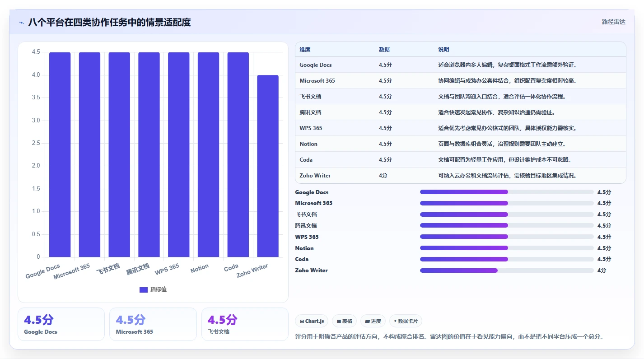Click the Google Docs bar in the chart
Viewport: 644px width, 359px height.
pos(60,154)
